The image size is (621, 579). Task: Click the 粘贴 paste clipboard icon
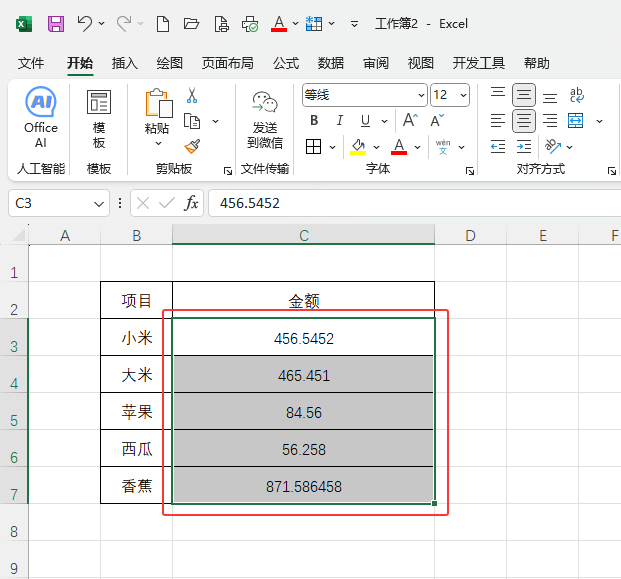pyautogui.click(x=159, y=103)
